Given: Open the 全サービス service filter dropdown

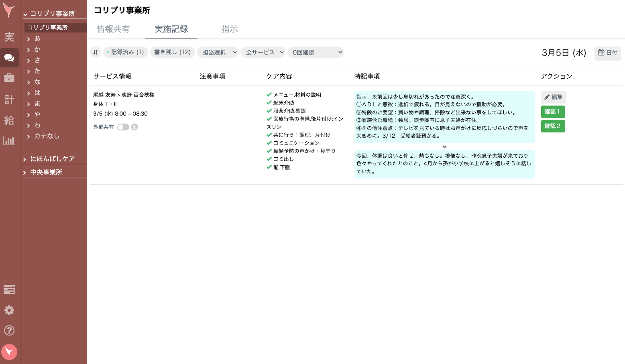Looking at the screenshot, I should coord(263,52).
